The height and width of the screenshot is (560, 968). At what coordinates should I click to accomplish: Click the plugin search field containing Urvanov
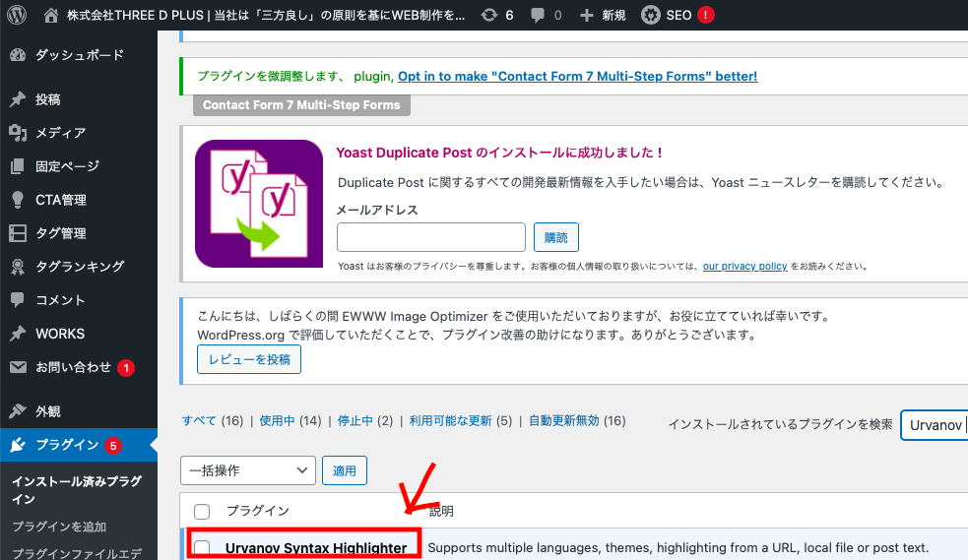click(935, 425)
